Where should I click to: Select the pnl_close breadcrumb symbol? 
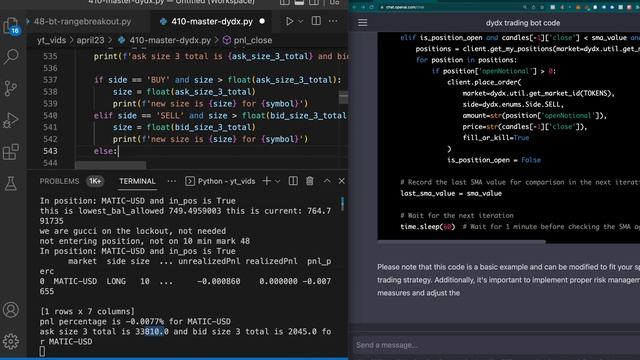click(x=253, y=40)
